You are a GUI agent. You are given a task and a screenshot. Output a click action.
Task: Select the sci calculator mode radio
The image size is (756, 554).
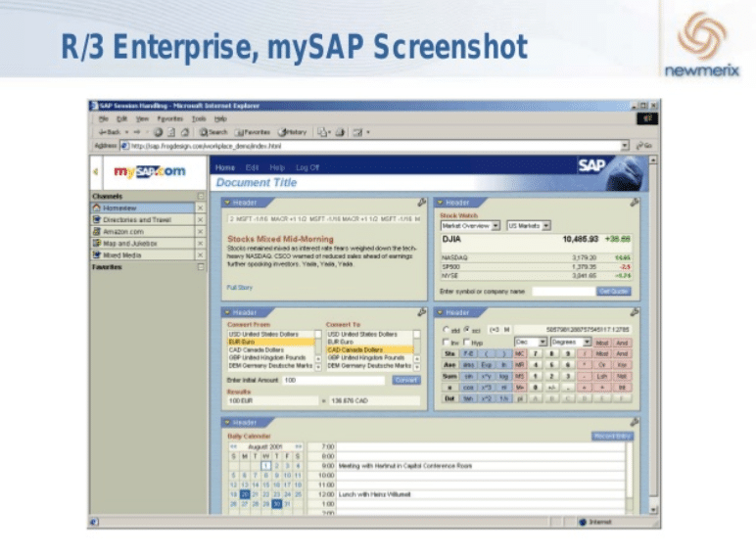(x=467, y=330)
